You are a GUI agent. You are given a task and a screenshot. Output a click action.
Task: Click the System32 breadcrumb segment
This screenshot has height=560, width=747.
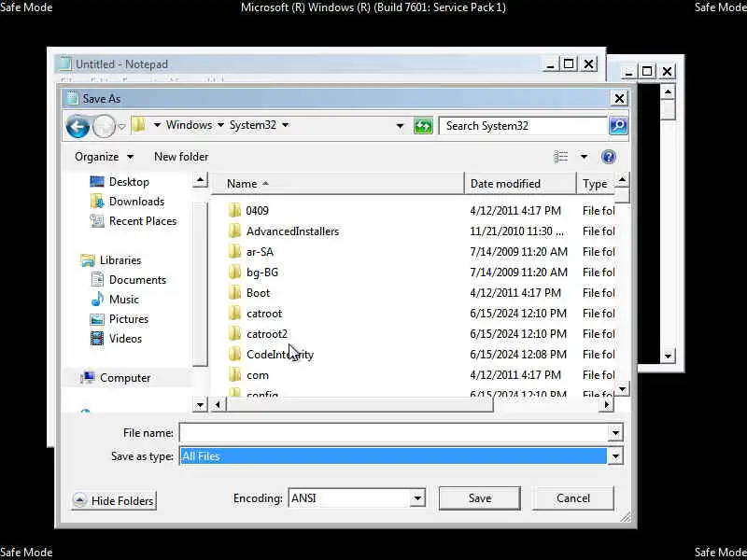click(252, 125)
